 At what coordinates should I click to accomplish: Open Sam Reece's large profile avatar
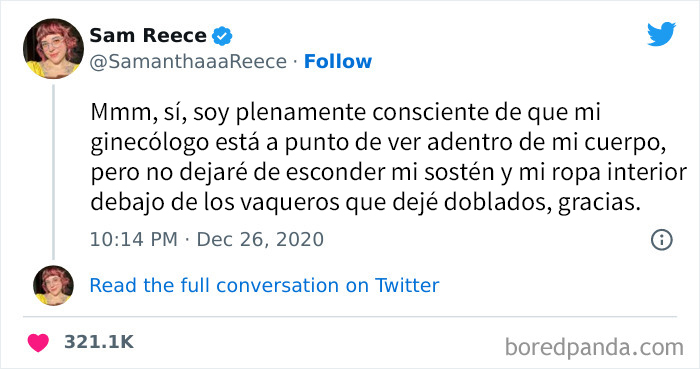coord(53,49)
